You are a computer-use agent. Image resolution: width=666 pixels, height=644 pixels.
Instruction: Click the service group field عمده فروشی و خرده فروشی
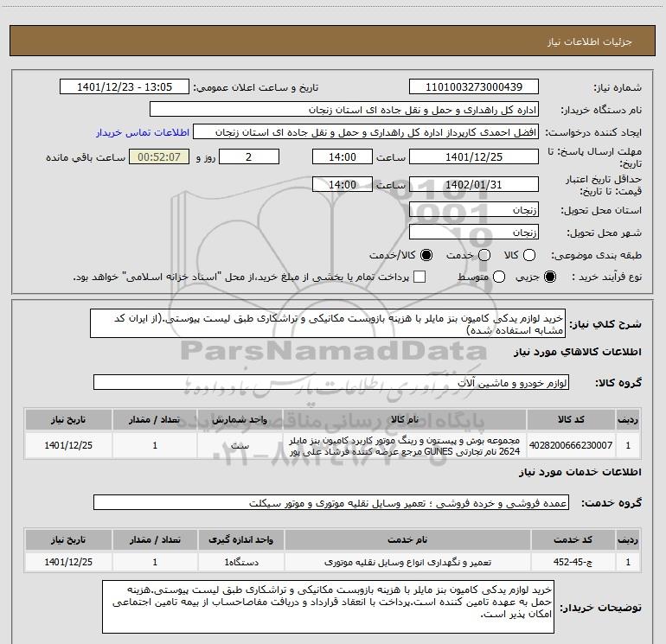pyautogui.click(x=331, y=502)
